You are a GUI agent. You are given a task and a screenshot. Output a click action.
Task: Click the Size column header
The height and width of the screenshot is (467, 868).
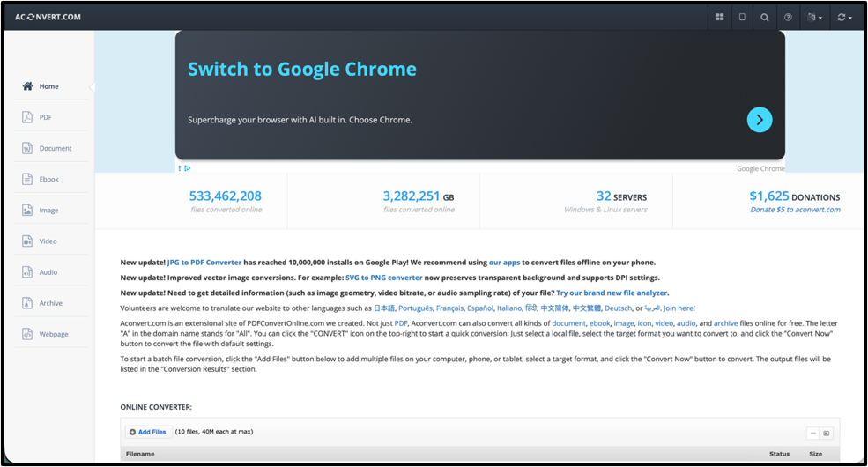coord(815,454)
